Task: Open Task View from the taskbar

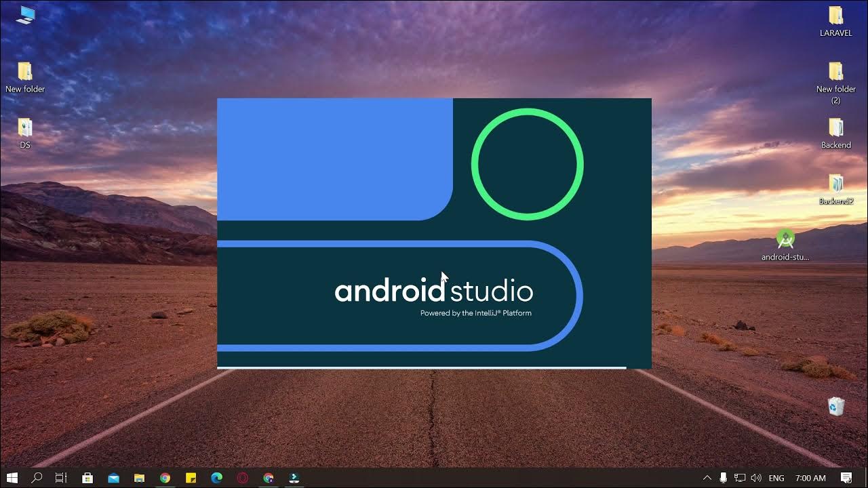Action: coord(61,478)
